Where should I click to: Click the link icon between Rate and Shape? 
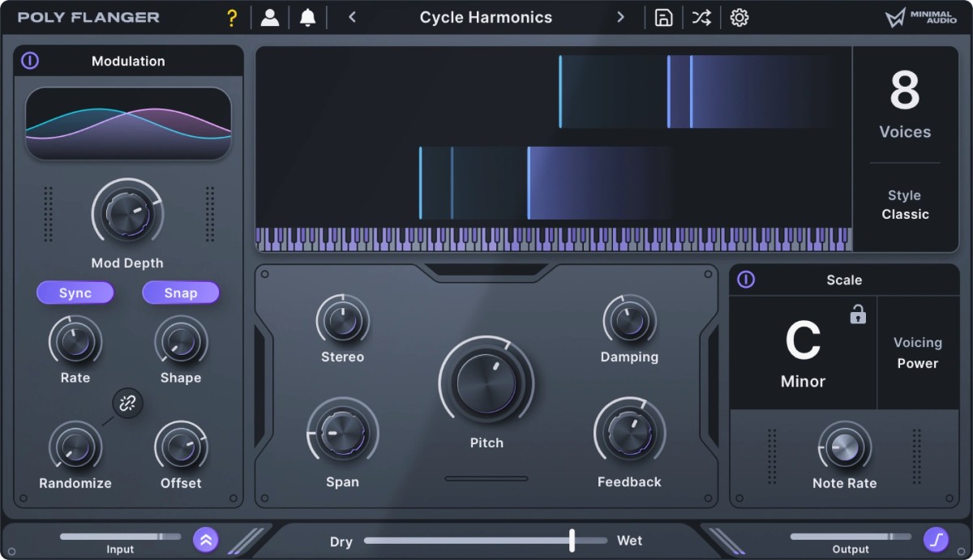tap(128, 403)
